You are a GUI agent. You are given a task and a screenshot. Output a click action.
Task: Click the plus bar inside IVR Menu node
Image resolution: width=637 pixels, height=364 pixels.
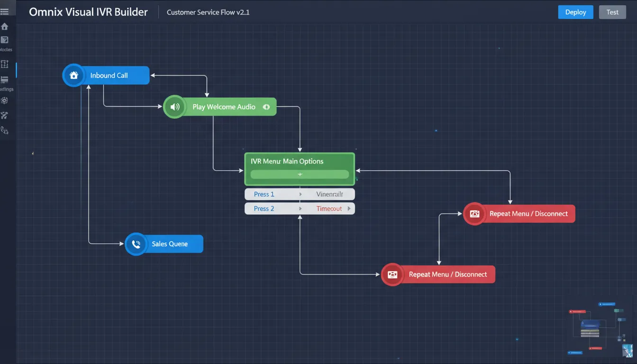(x=300, y=174)
